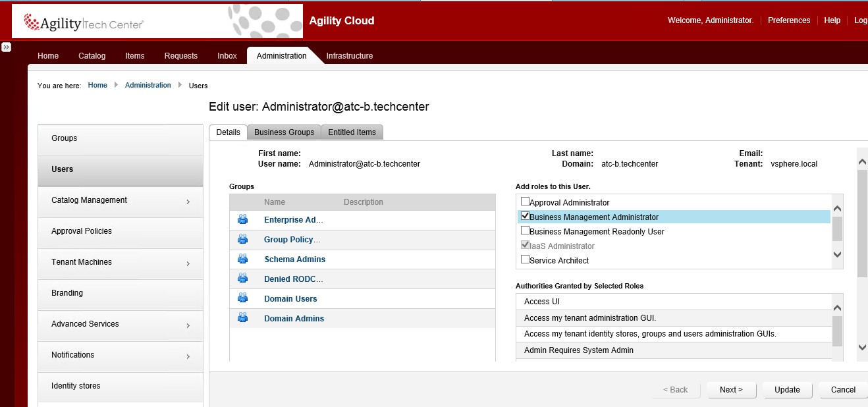Enable the Approval Administrator role checkbox
The image size is (868, 407).
[x=525, y=202]
